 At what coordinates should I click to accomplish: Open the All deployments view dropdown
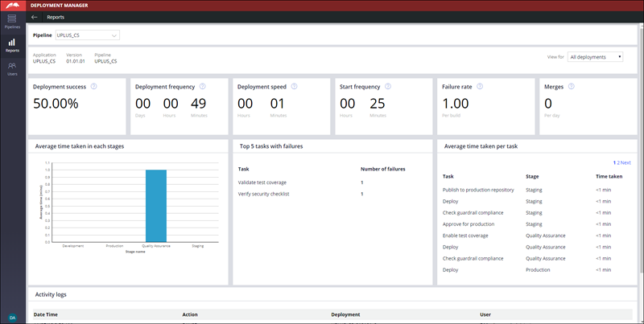[596, 57]
